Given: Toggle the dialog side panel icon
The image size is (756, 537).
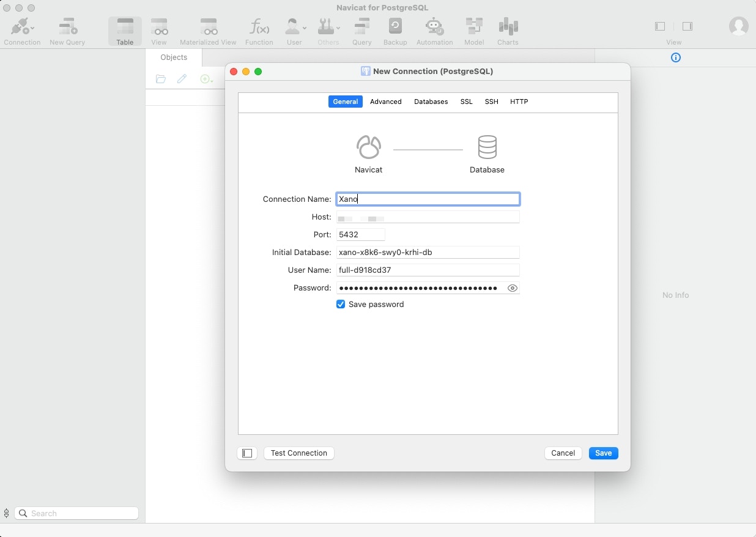Looking at the screenshot, I should (x=247, y=453).
